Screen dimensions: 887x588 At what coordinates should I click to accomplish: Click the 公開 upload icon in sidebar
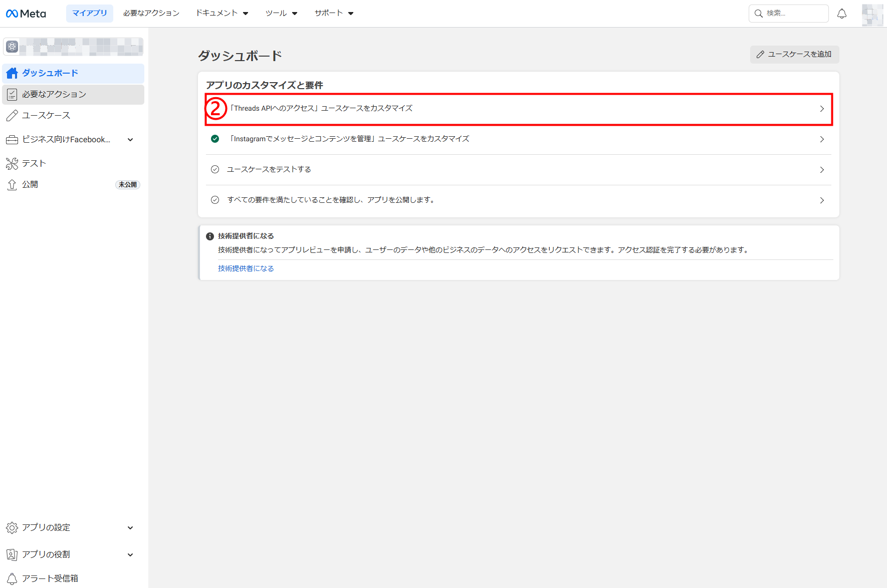(x=12, y=185)
